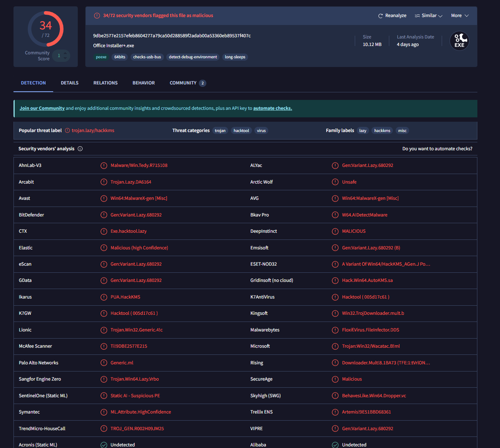Open the Relations tab
500x448 pixels.
point(106,83)
